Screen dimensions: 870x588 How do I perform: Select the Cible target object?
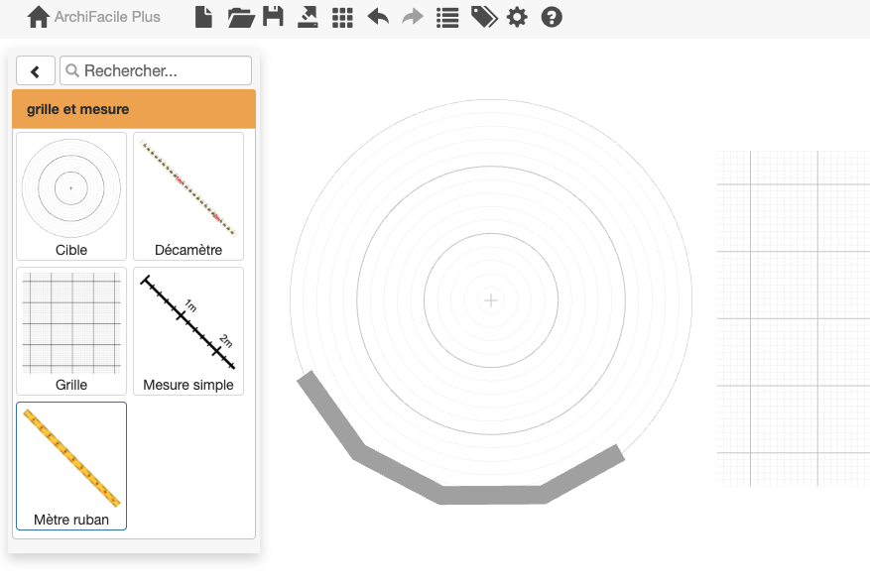pyautogui.click(x=70, y=195)
